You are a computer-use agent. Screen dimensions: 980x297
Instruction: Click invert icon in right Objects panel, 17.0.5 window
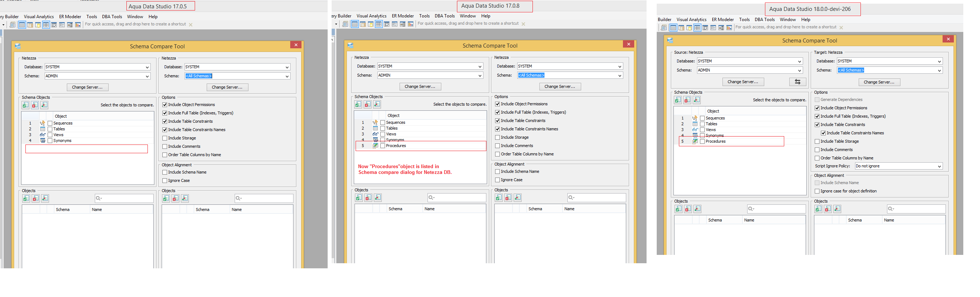point(185,198)
